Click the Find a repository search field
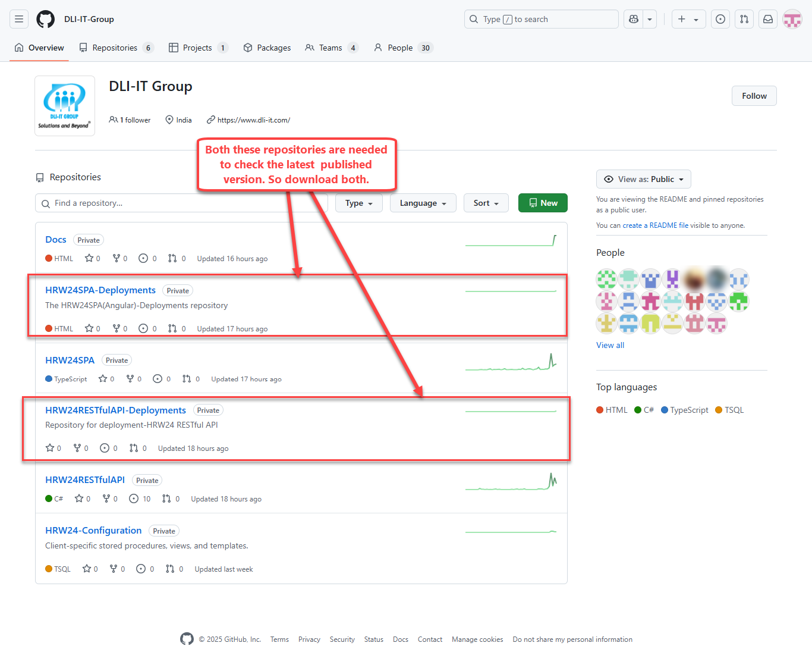Viewport: 812px width, 671px height. pyautogui.click(x=178, y=203)
